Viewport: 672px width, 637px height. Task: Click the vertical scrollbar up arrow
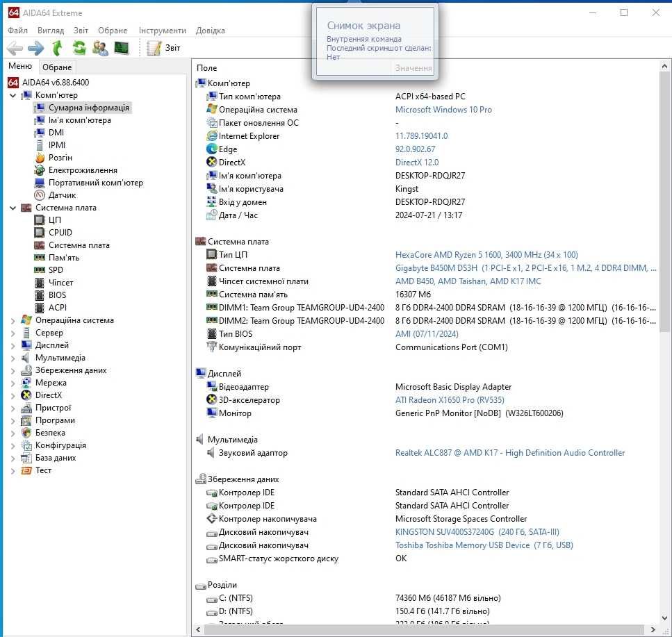click(x=664, y=67)
